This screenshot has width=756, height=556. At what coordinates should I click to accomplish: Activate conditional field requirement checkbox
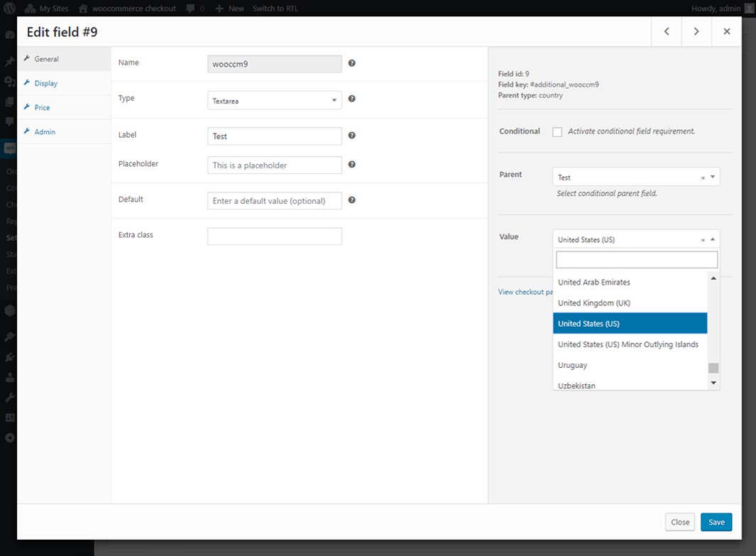(x=557, y=132)
